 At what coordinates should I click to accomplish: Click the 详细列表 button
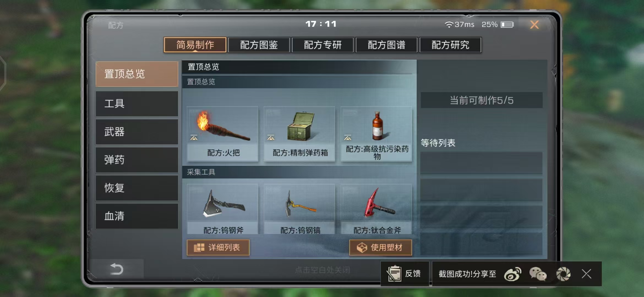coord(218,248)
